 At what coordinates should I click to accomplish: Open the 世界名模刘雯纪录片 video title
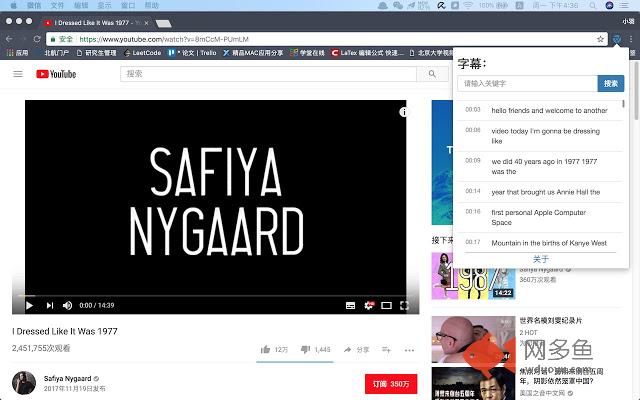[551, 320]
